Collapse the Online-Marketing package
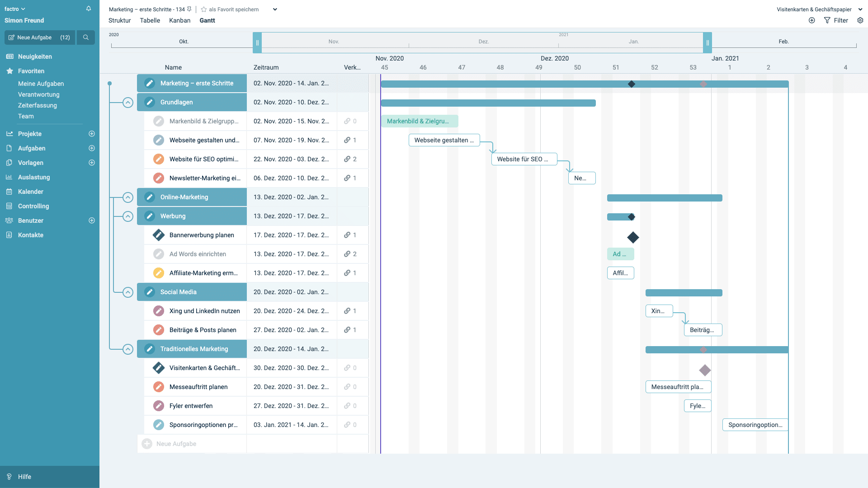Image resolution: width=868 pixels, height=488 pixels. 128,197
